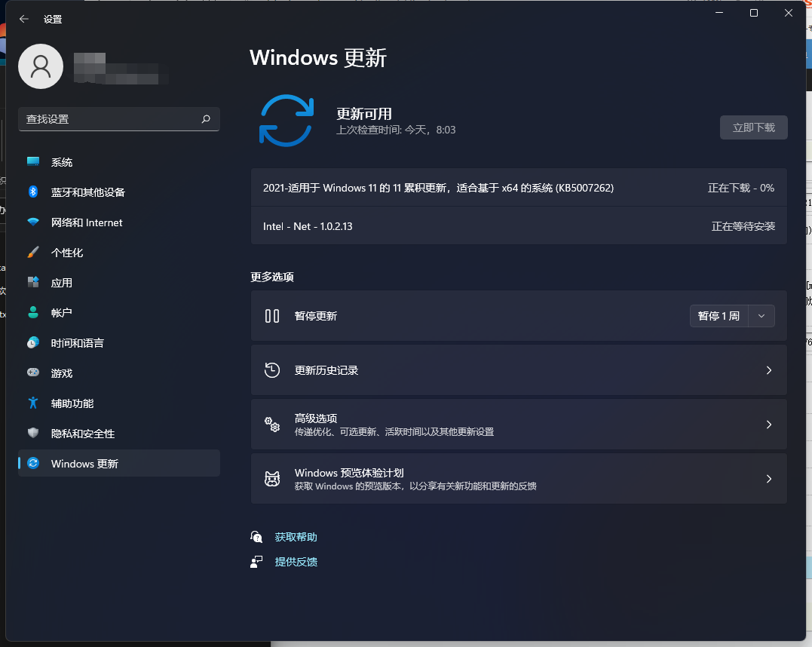The height and width of the screenshot is (647, 812).
Task: Open 系统 settings page
Action: click(119, 162)
